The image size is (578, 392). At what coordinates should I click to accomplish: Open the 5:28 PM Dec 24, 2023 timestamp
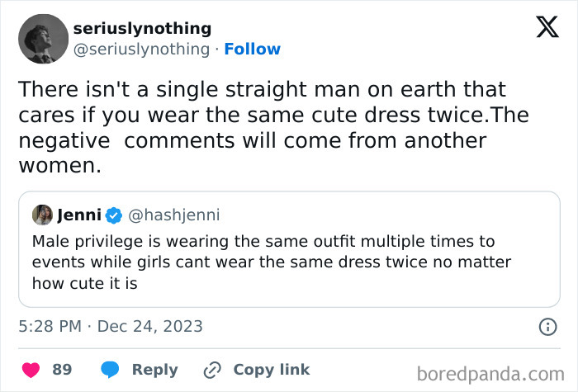[x=111, y=327]
